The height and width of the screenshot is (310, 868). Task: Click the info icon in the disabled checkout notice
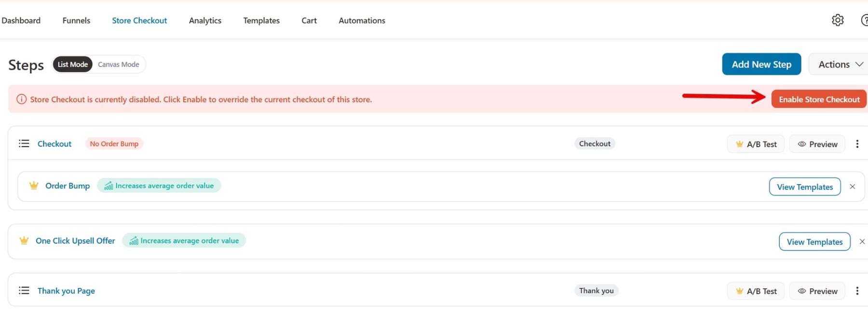click(22, 99)
